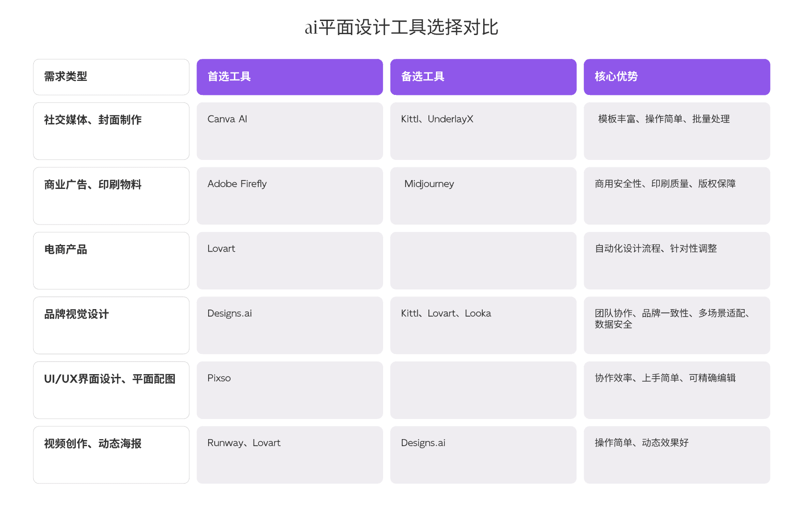Viewport: 812px width, 520px height.
Task: Select the '商业广告、印刷物料' row label
Action: click(x=111, y=195)
